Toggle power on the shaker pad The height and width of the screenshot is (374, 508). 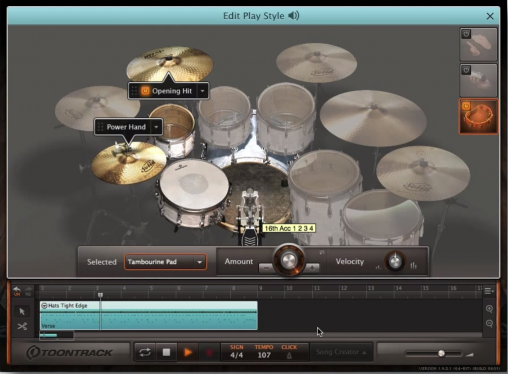tap(466, 70)
